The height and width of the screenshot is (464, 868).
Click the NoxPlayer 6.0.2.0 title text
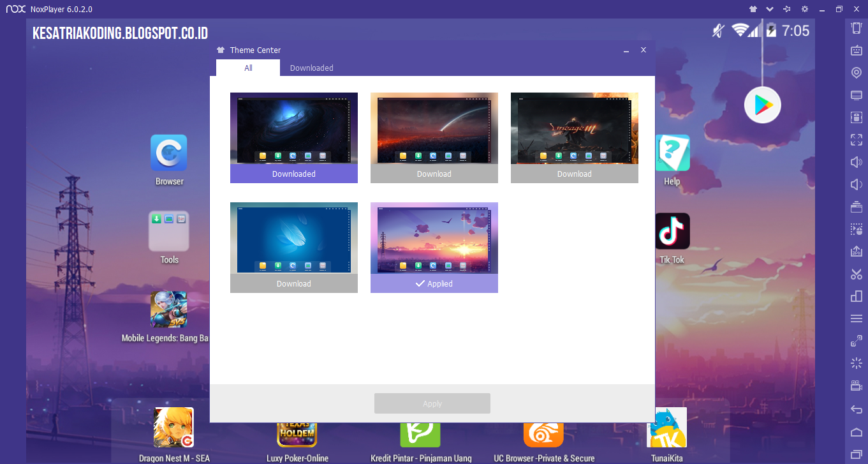61,9
